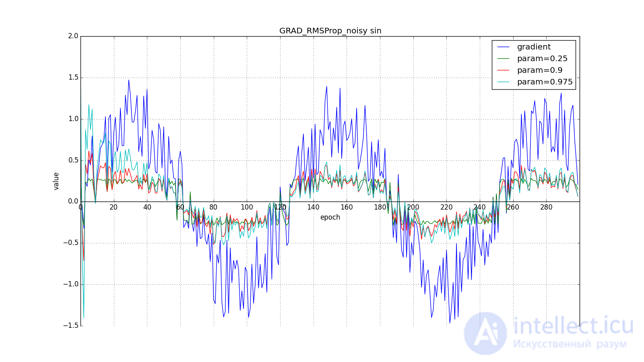Click the y-axis tick label 0.5
This screenshot has height=362, width=644.
(x=73, y=160)
